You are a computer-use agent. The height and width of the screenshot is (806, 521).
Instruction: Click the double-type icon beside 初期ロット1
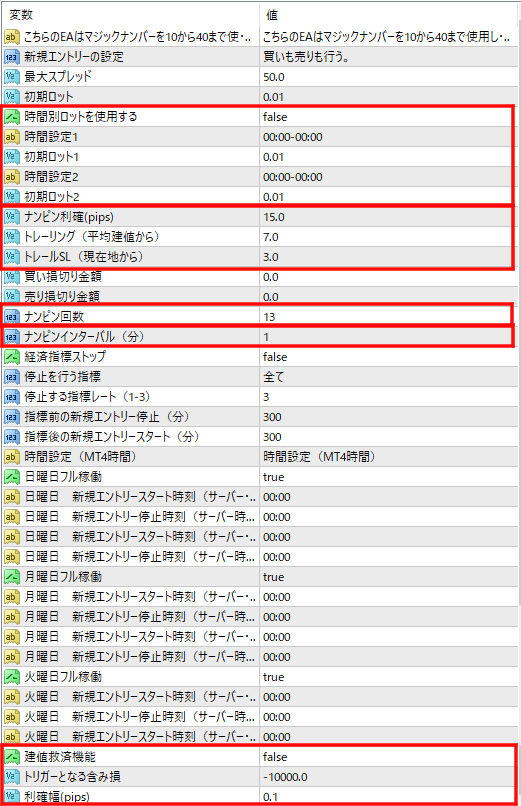click(12, 157)
